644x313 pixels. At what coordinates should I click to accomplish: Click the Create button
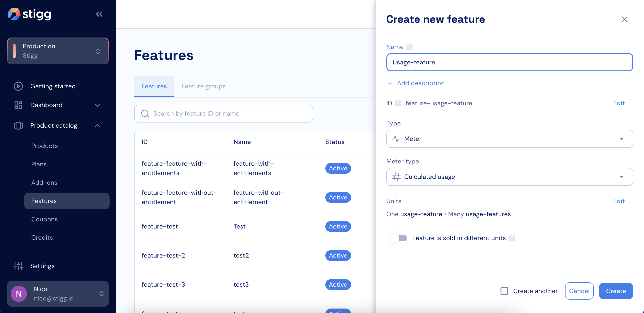pos(616,291)
